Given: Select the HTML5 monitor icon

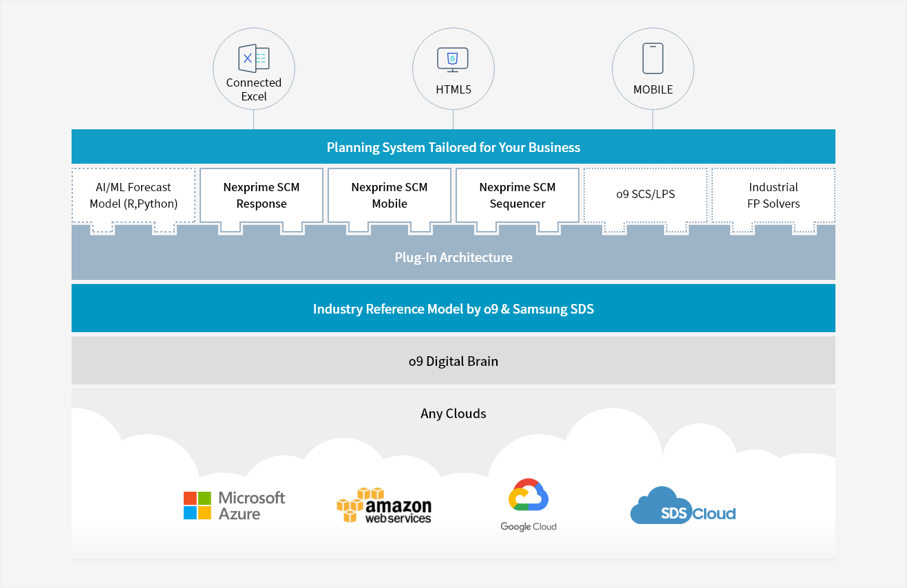Looking at the screenshot, I should (453, 59).
